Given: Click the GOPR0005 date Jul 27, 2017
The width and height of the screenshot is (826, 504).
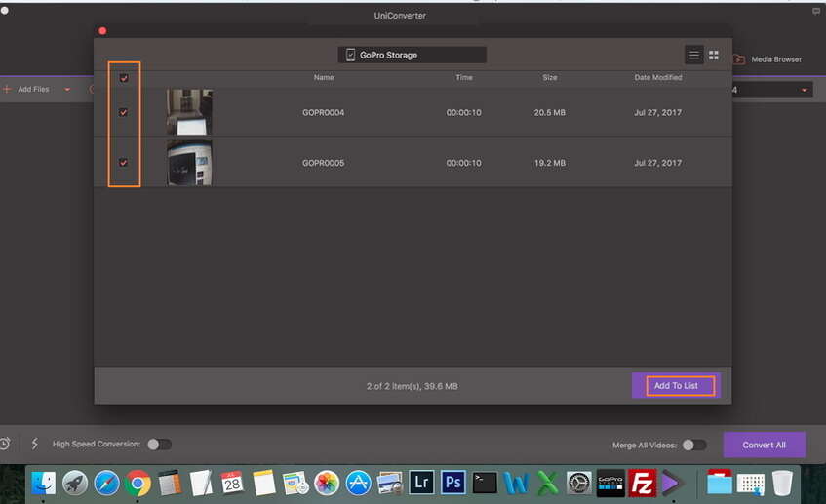Looking at the screenshot, I should (x=658, y=163).
